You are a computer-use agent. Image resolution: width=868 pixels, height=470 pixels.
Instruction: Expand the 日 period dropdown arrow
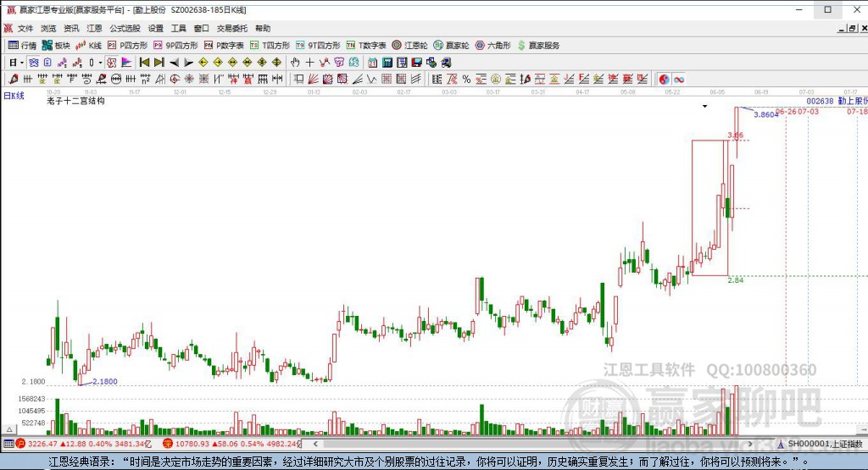[22, 63]
